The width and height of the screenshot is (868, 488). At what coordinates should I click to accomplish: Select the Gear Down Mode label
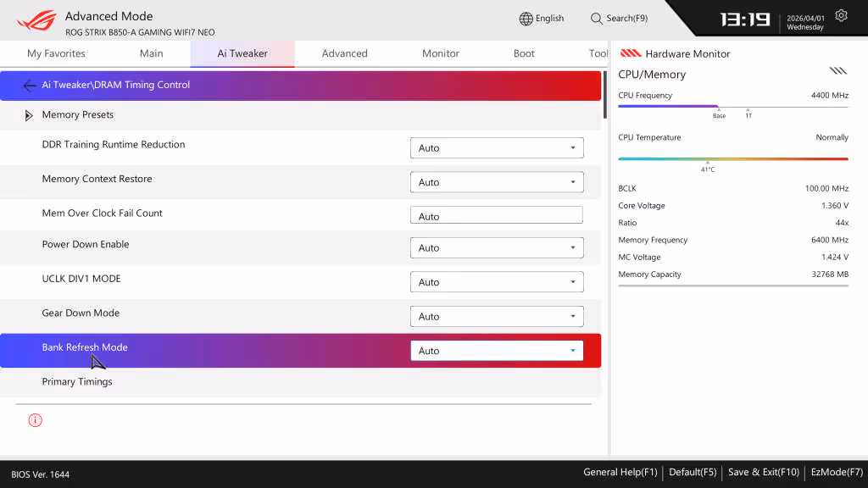point(81,313)
